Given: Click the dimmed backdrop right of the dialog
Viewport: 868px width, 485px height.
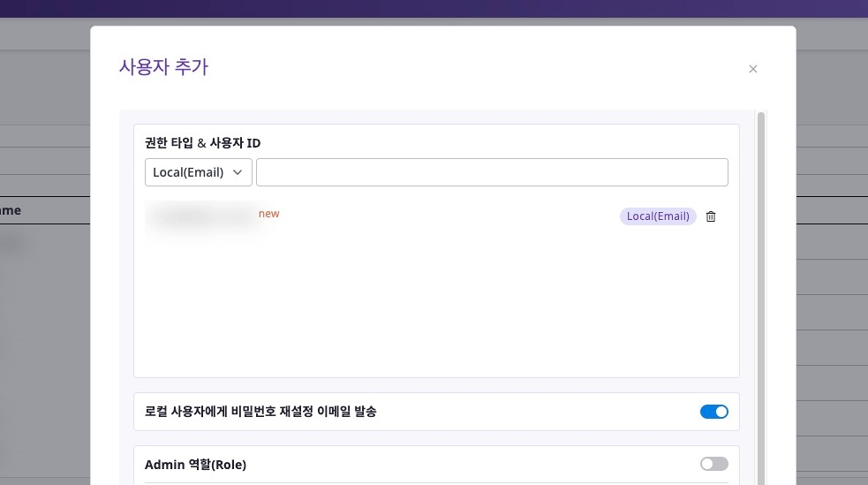Looking at the screenshot, I should [x=831, y=265].
